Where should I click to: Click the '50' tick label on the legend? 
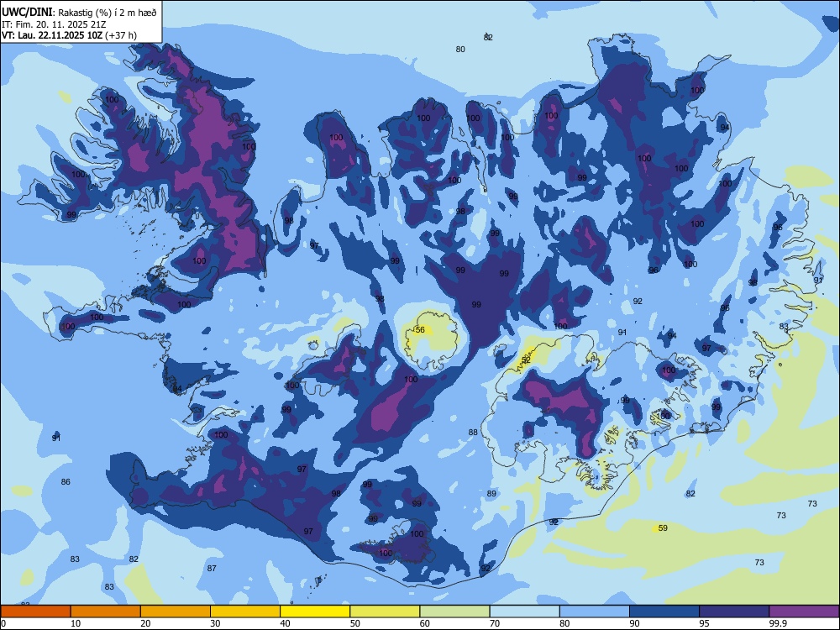[354, 623]
